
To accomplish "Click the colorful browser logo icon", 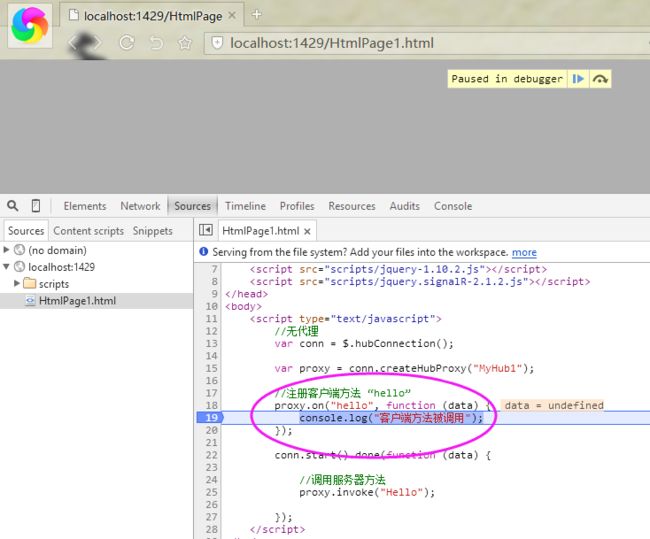I will click(x=30, y=25).
